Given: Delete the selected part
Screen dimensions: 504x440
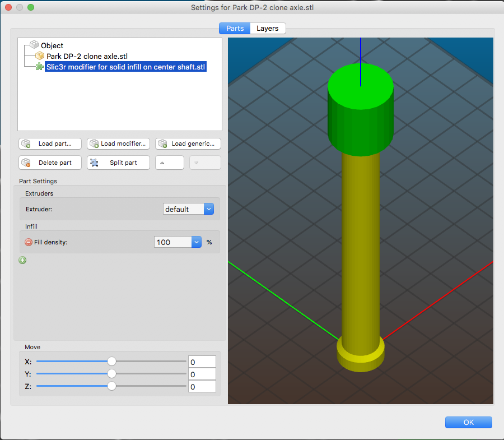Looking at the screenshot, I should pos(50,163).
